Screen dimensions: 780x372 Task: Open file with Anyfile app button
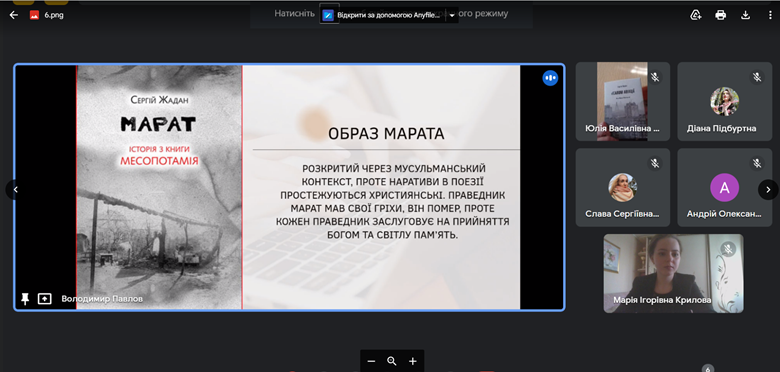tap(382, 15)
